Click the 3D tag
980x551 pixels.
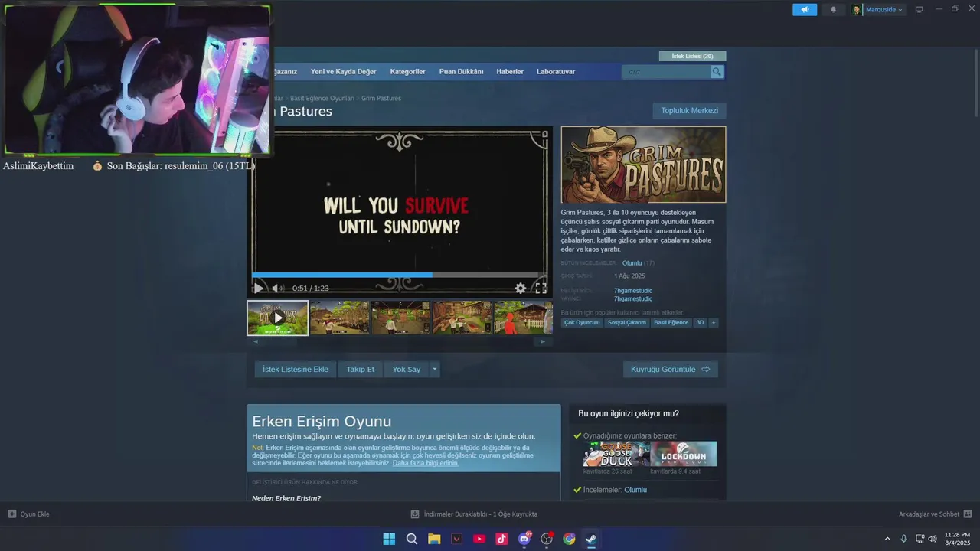tap(700, 323)
